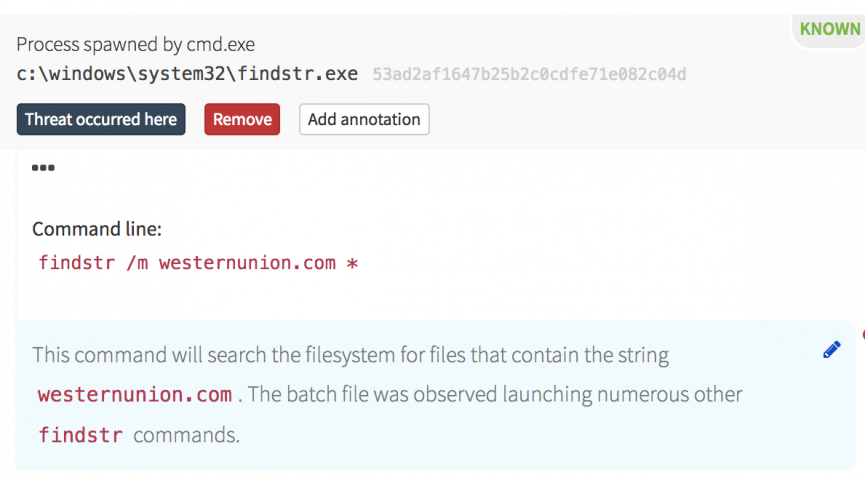Click the Process spawned by cmd.exe line
The width and height of the screenshot is (865, 483).
pyautogui.click(x=135, y=45)
